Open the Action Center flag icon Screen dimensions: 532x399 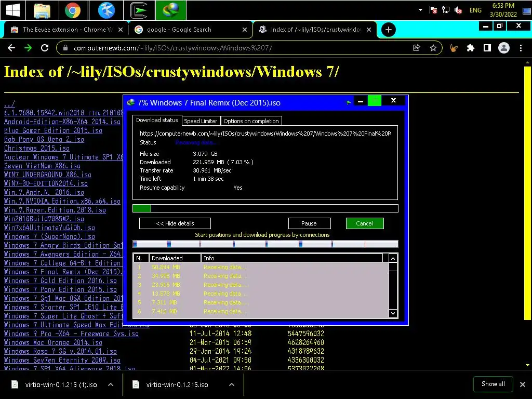[x=433, y=10]
